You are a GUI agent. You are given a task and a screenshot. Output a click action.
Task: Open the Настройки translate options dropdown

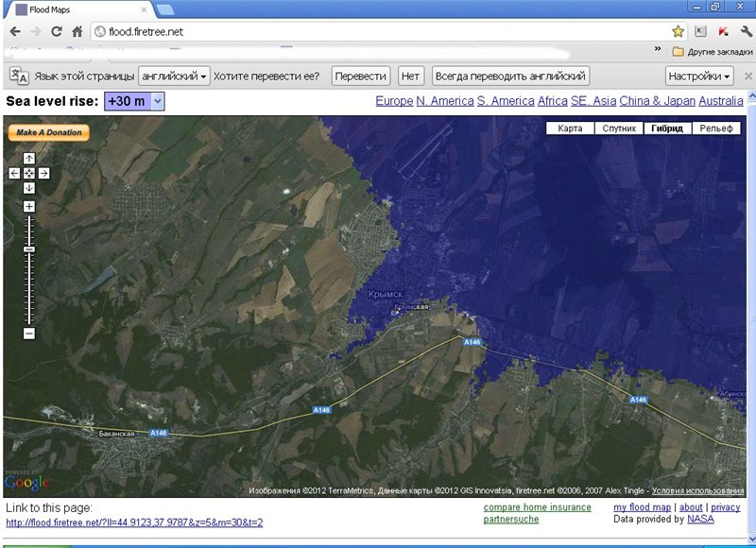point(699,76)
